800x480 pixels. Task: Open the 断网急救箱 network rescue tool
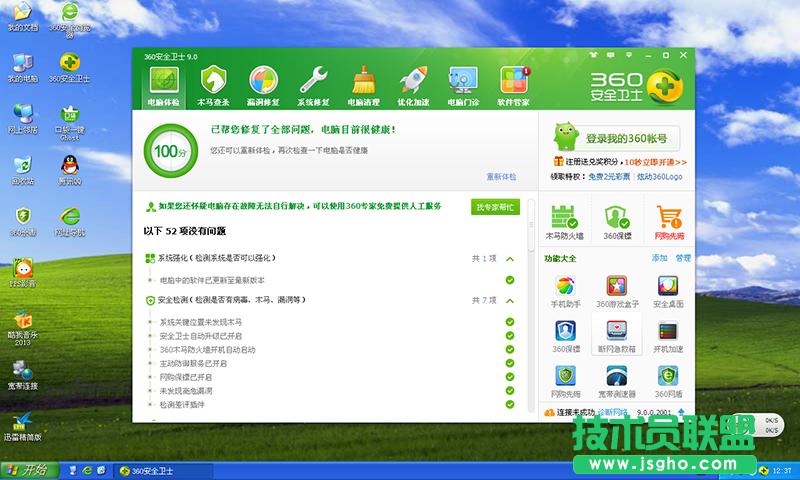(x=617, y=336)
